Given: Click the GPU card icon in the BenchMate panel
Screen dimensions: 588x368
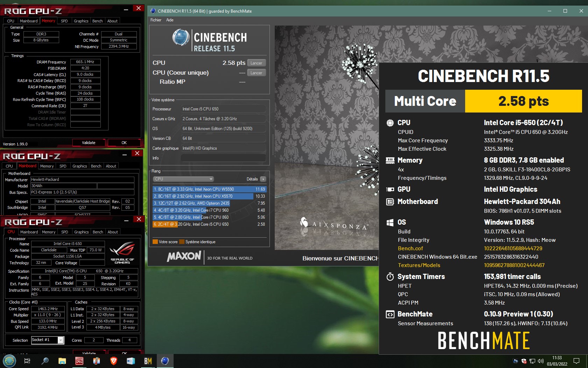Looking at the screenshot, I should [390, 189].
